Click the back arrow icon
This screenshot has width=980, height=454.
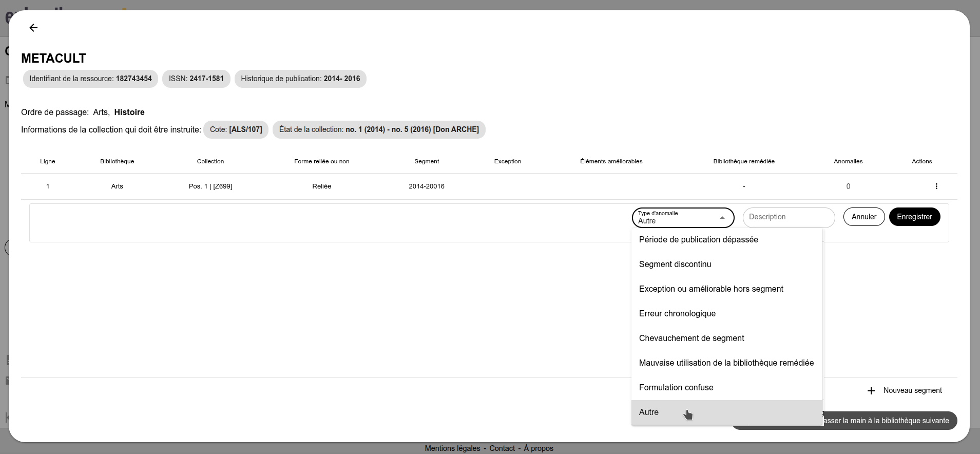coord(33,28)
